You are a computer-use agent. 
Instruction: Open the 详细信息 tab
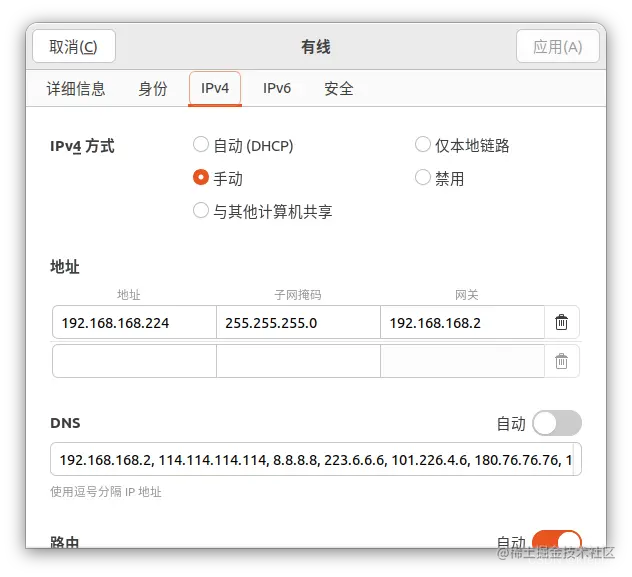76,89
